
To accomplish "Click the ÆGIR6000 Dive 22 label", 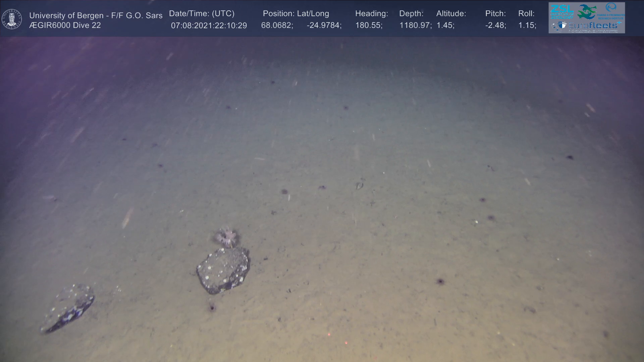I will (65, 25).
